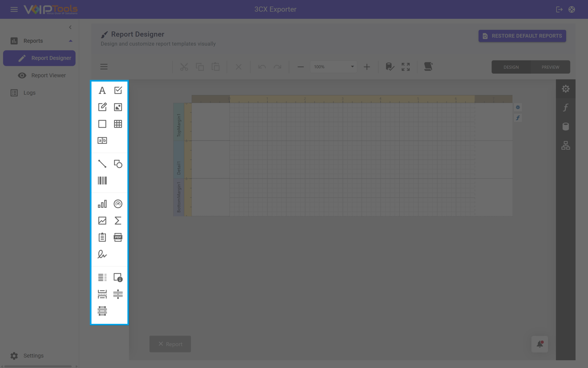
Task: Zoom out with the minus button
Action: 301,67
